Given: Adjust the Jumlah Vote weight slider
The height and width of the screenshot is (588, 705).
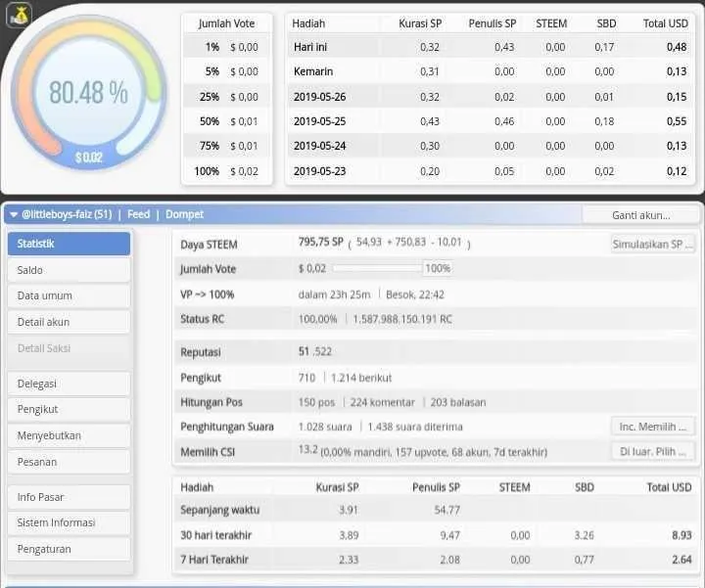Looking at the screenshot, I should point(377,269).
